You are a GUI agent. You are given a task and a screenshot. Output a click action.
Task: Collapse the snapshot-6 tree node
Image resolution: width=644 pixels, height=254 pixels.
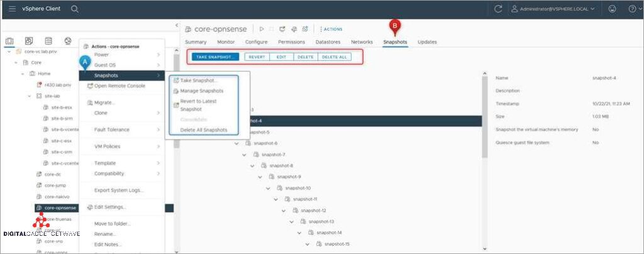point(236,143)
